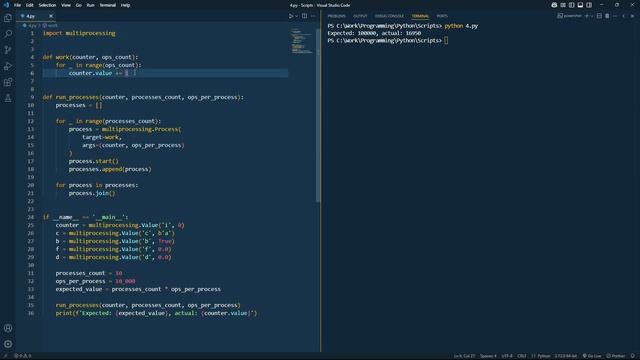
Task: Open the Copilot icon in title bar
Action: click(554, 5)
